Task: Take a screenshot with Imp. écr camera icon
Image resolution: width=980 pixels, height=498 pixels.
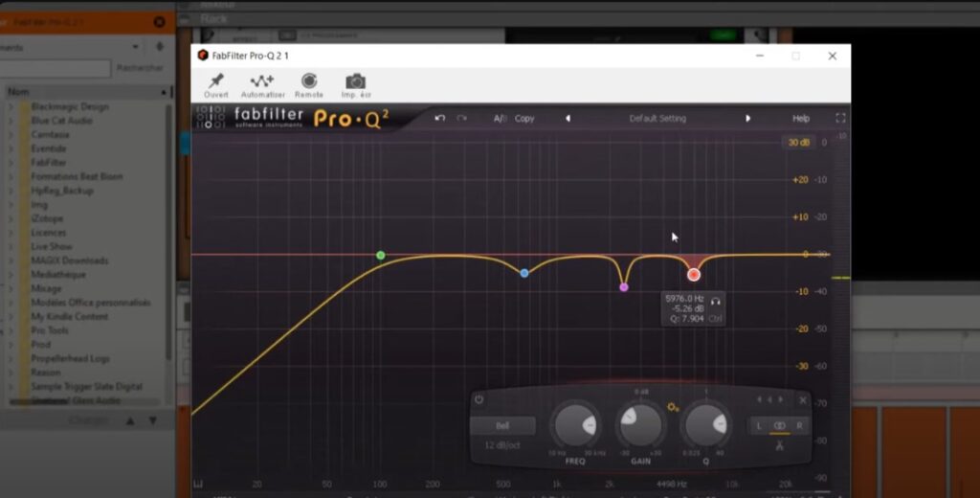Action: [356, 81]
